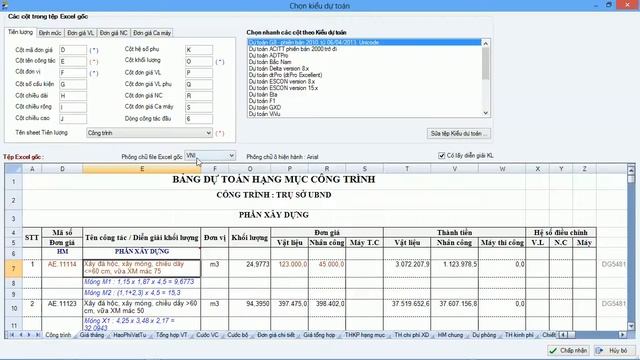Open the Giá tổng hợp sheet tab

319,335
